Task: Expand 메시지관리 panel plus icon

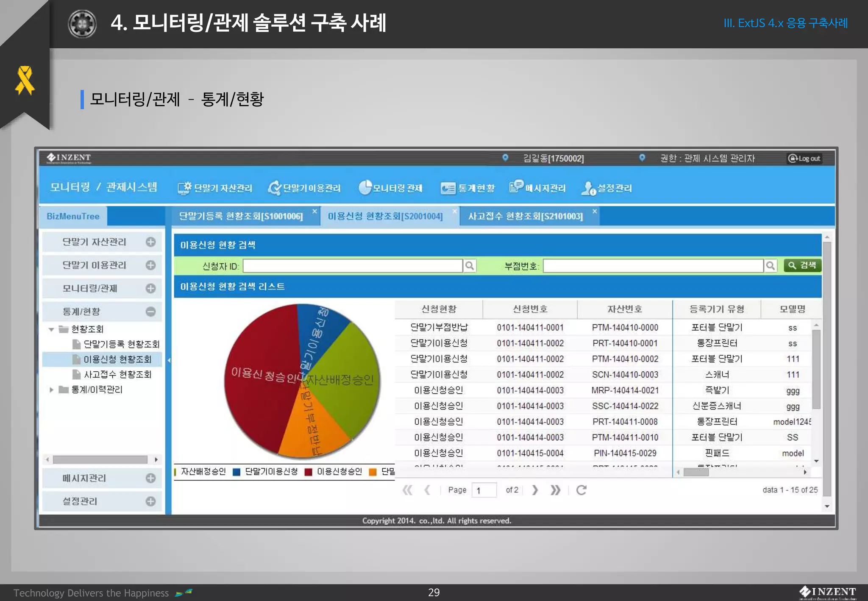Action: [x=150, y=478]
